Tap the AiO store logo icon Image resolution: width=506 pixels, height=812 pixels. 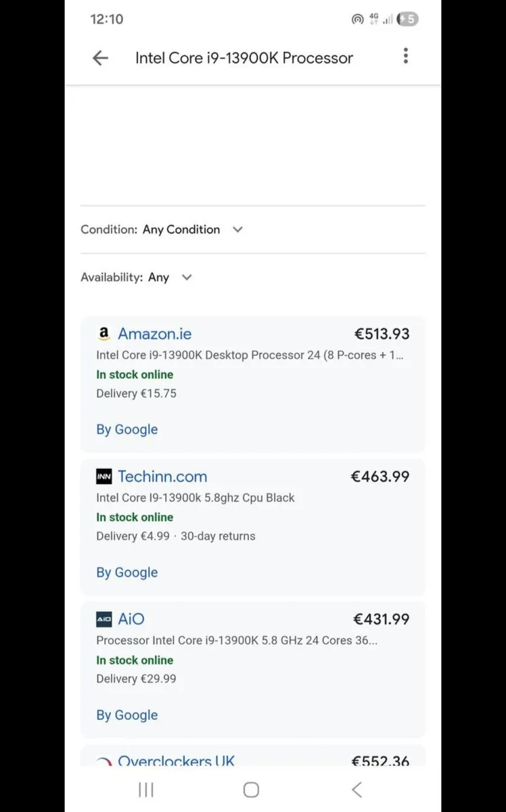point(103,619)
